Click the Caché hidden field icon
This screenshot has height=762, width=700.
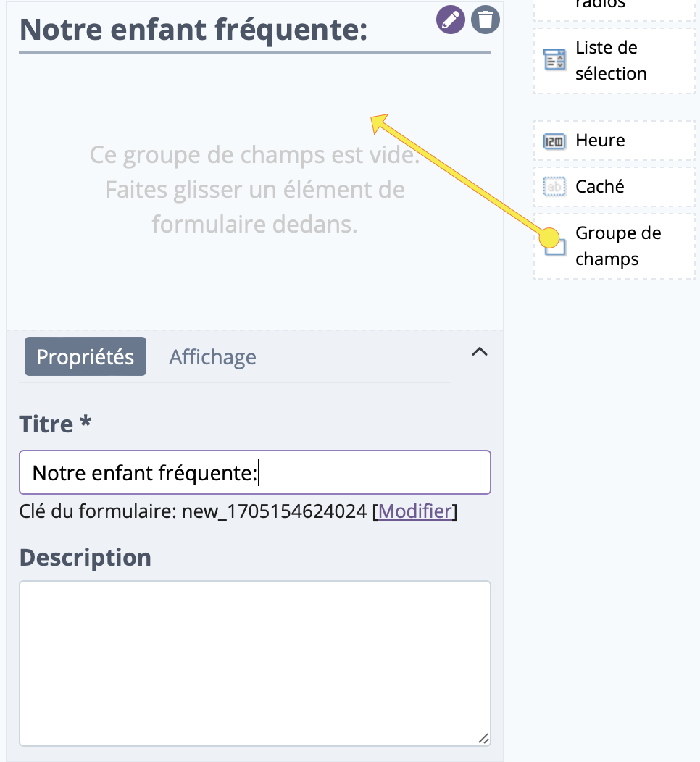pyautogui.click(x=554, y=187)
